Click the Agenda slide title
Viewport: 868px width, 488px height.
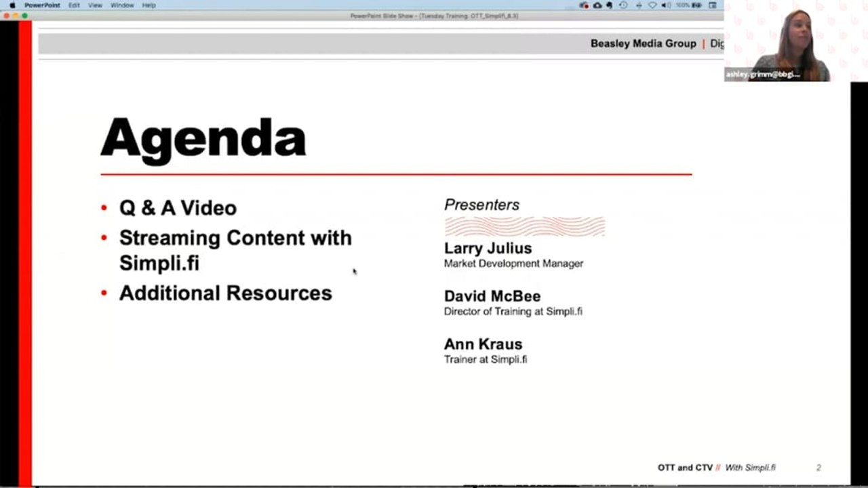(203, 139)
